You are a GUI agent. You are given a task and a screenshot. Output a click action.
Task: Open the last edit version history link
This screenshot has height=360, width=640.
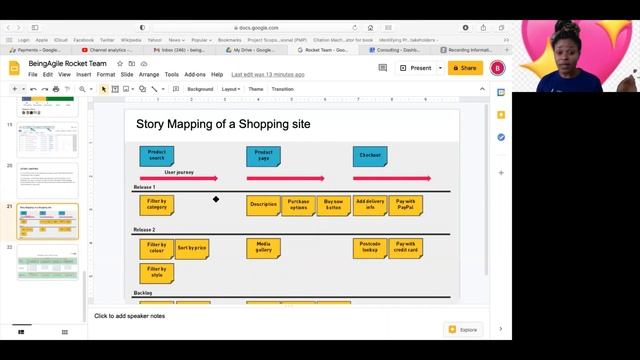pyautogui.click(x=268, y=75)
